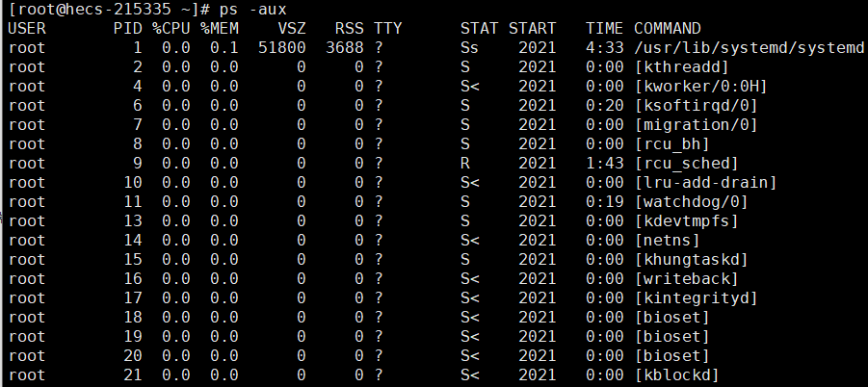Select the [ksoftirqd/0] process name
This screenshot has width=868, height=387.
click(696, 106)
